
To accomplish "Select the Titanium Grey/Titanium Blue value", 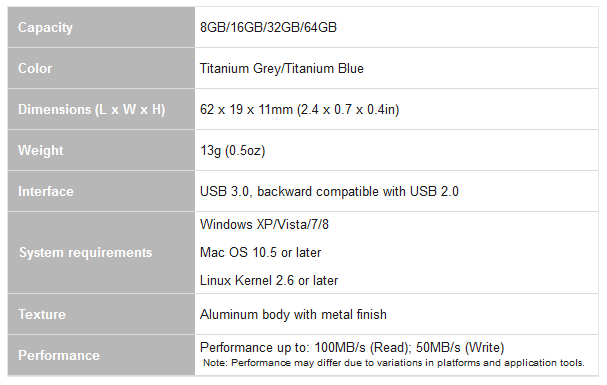I will click(x=281, y=68).
